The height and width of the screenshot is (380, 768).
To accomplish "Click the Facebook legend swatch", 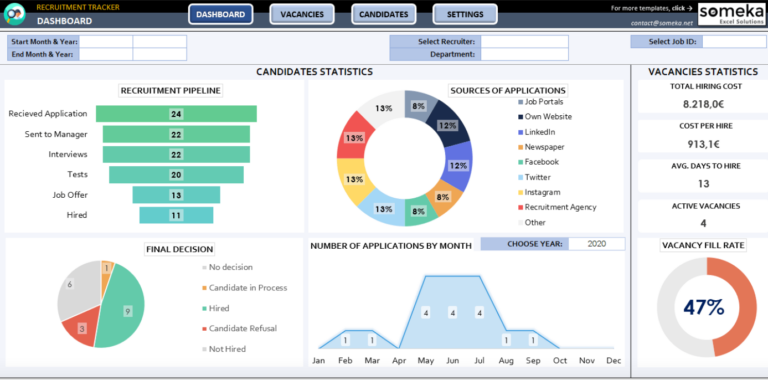I will click(x=520, y=162).
